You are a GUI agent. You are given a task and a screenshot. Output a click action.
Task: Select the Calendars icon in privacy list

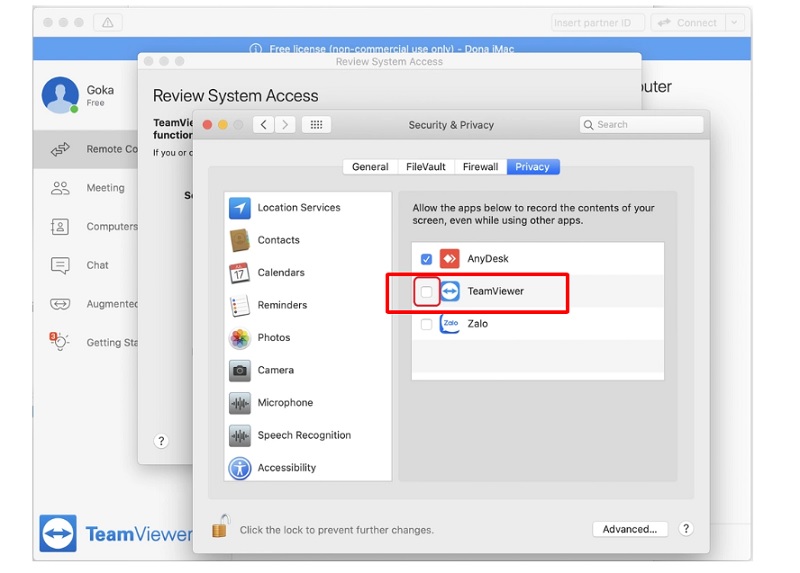click(x=239, y=273)
